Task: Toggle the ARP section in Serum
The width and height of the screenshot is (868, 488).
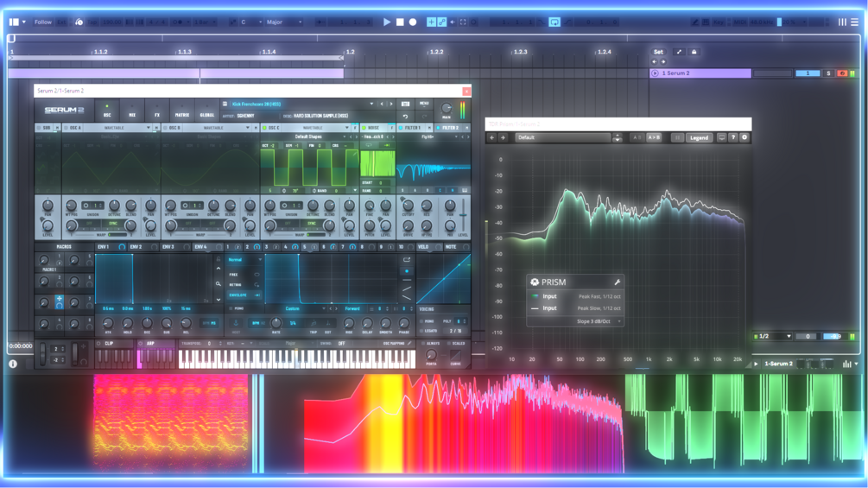Action: click(x=141, y=344)
